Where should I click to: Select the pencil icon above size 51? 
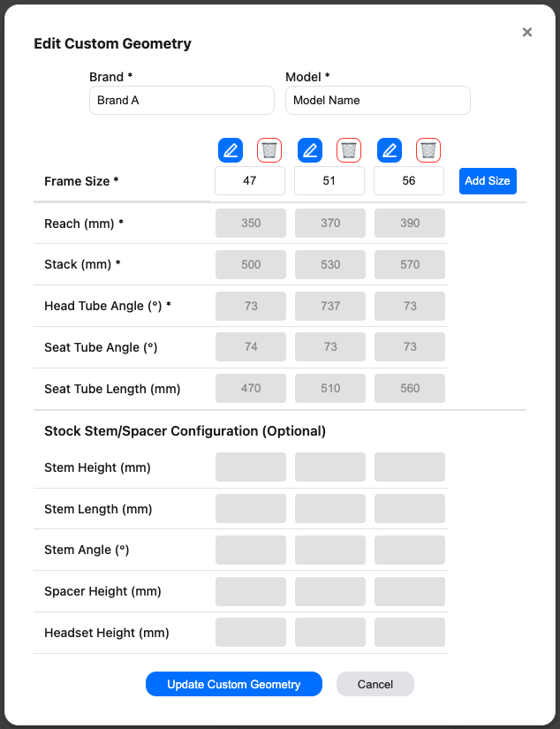click(x=310, y=149)
